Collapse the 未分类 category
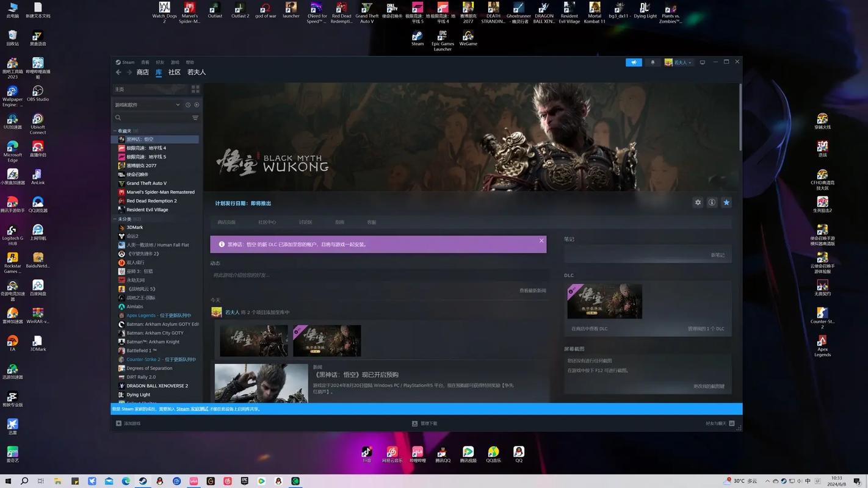The image size is (868, 488). click(x=115, y=219)
